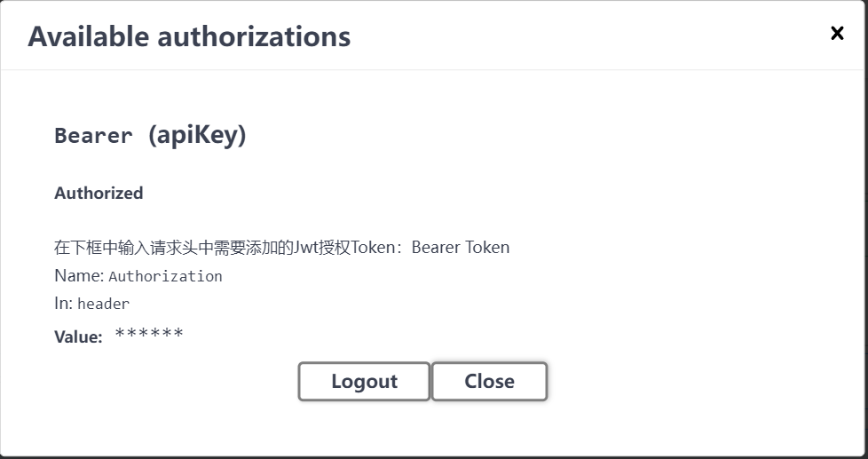Close the dialog with the X icon
The height and width of the screenshot is (459, 868).
pyautogui.click(x=836, y=34)
